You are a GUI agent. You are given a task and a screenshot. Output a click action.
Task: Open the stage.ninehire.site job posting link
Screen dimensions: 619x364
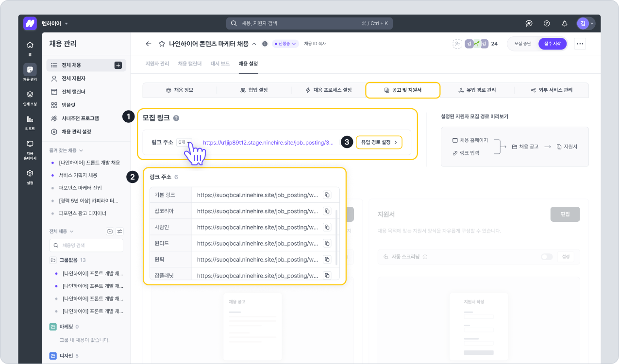(268, 143)
